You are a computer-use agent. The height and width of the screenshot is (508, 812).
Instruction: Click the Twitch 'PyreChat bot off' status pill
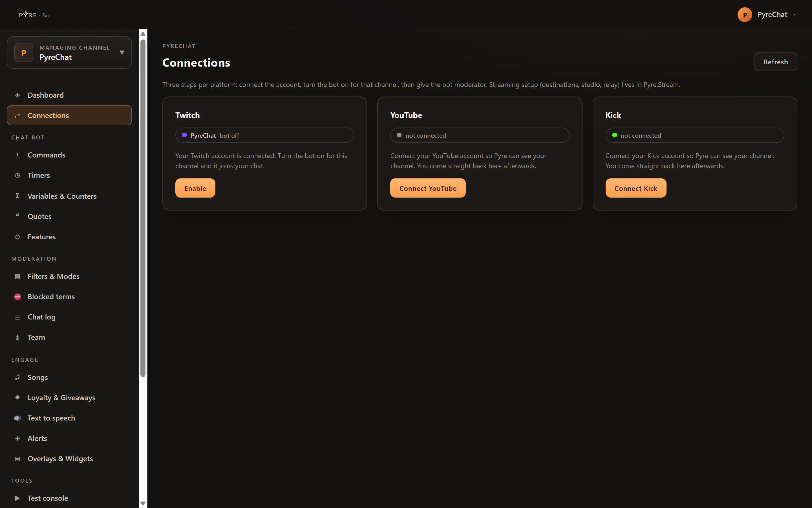click(x=264, y=135)
